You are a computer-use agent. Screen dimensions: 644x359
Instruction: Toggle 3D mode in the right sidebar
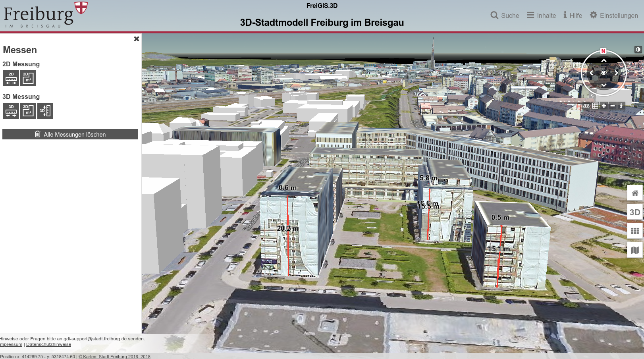[634, 212]
